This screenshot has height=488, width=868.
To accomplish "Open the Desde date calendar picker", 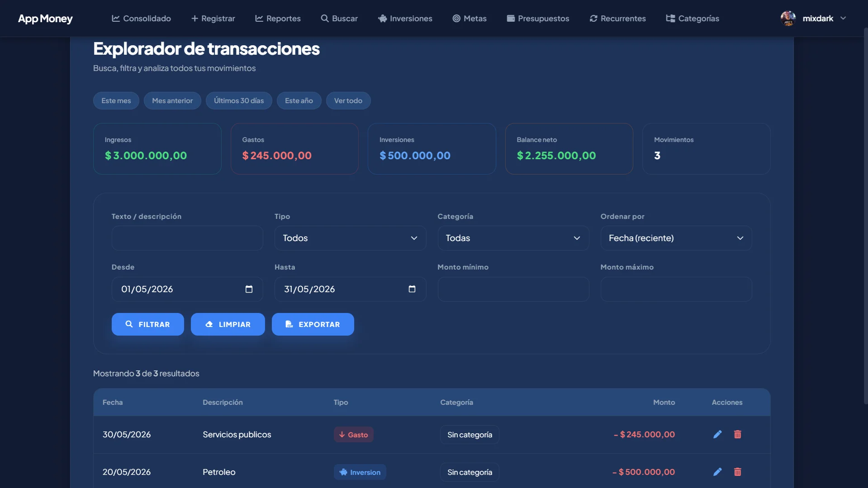I will click(249, 289).
